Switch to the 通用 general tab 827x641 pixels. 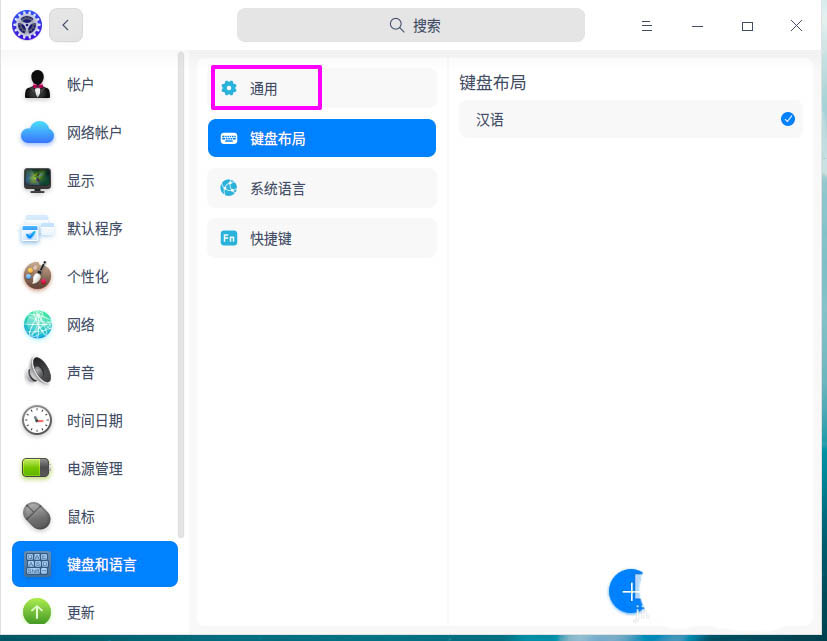point(265,88)
